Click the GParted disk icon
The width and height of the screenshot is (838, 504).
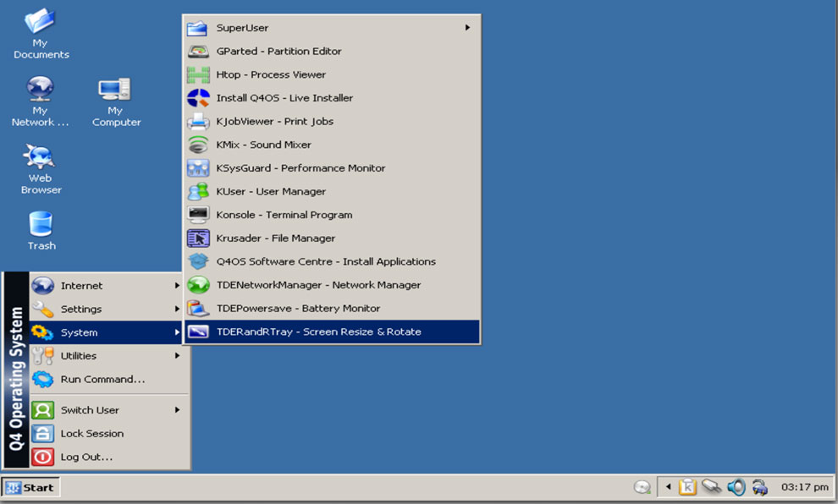click(x=198, y=52)
